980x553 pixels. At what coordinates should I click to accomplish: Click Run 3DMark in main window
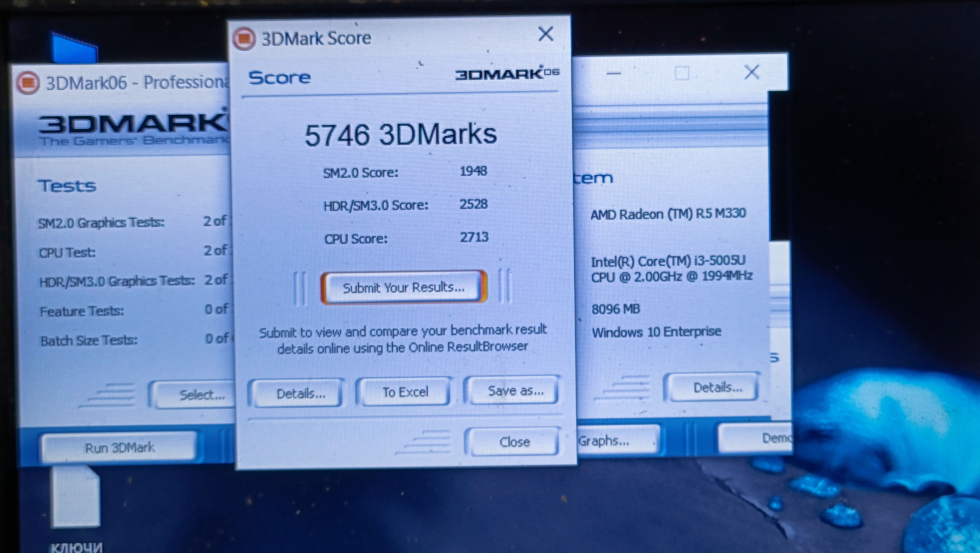120,448
